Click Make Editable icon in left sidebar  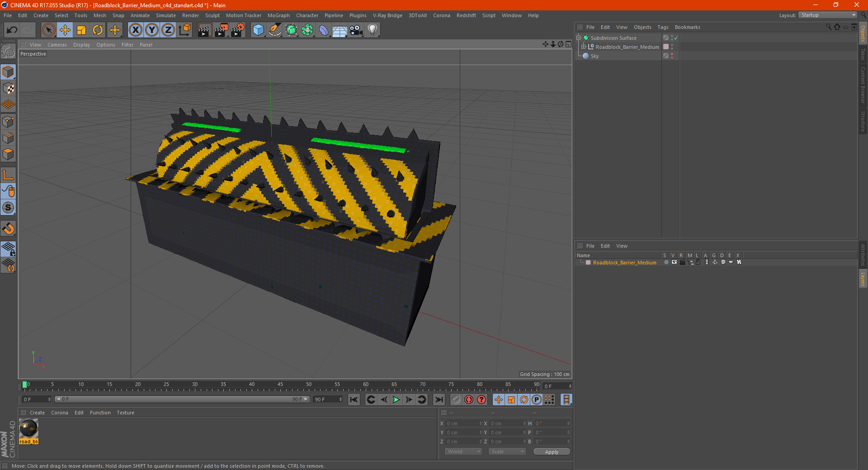[8, 52]
